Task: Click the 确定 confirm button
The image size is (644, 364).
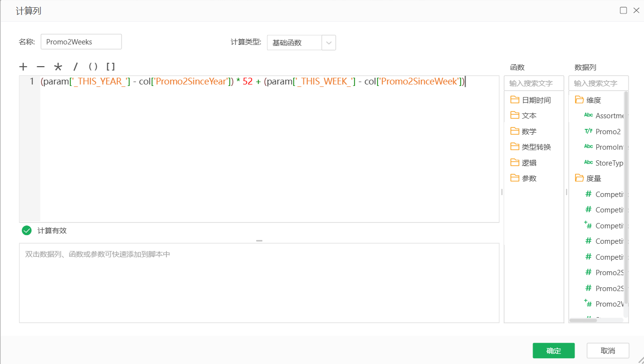Action: point(553,350)
